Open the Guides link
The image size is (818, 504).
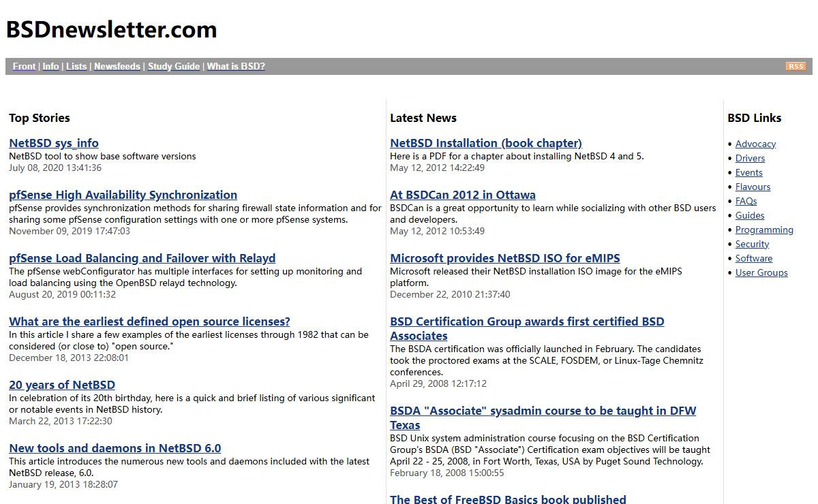click(x=750, y=215)
